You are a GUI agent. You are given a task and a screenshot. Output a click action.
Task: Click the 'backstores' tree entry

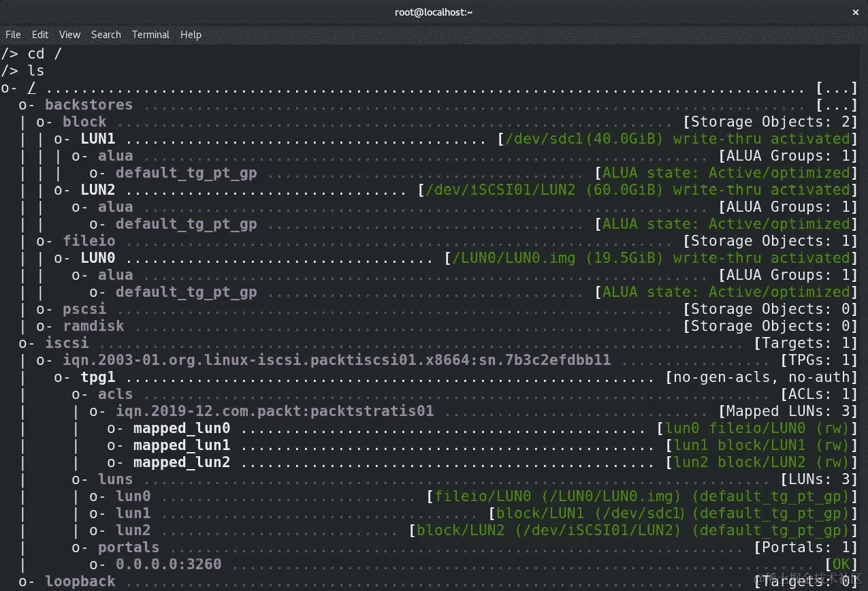89,105
